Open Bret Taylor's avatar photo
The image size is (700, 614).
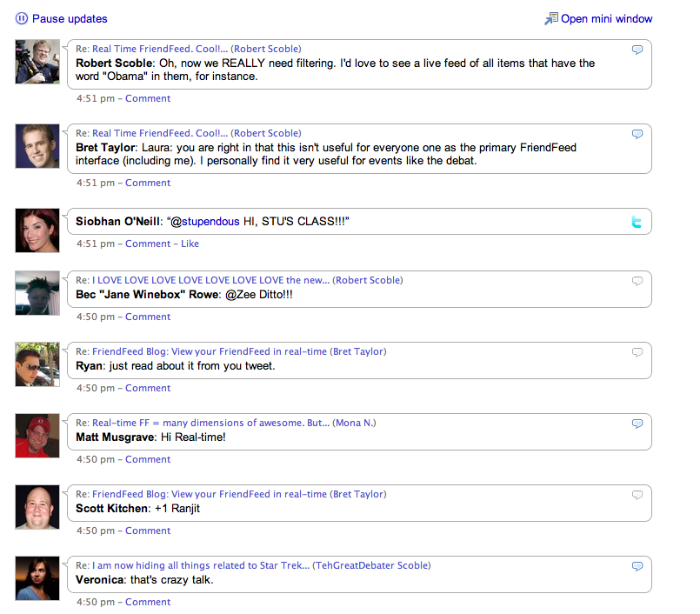[x=37, y=146]
